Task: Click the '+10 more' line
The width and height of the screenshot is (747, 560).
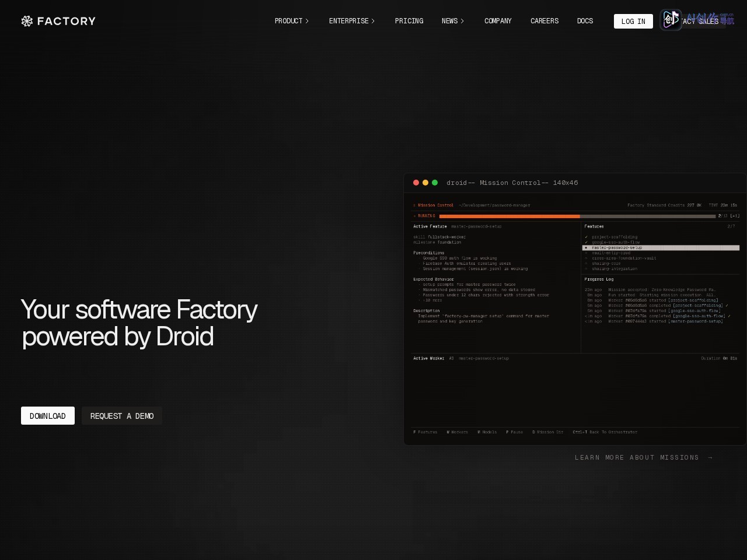Action: pos(432,300)
